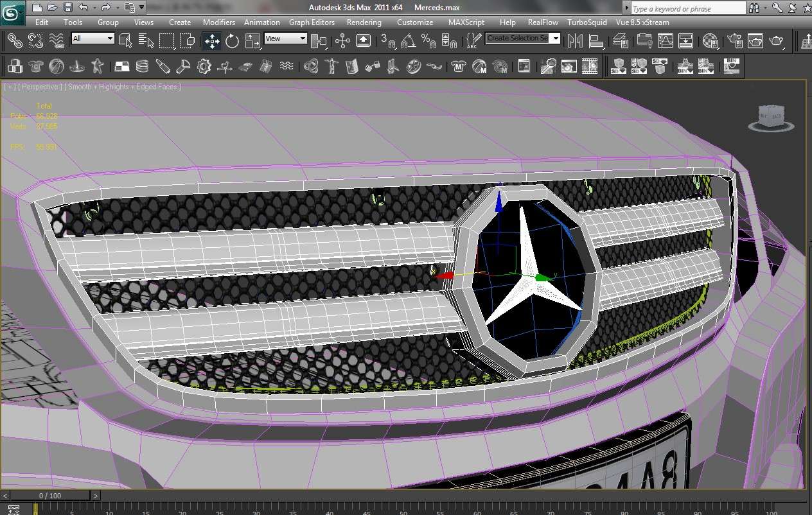This screenshot has width=812, height=515.
Task: Toggle Keyboard Shortcut Override
Action: (363, 41)
